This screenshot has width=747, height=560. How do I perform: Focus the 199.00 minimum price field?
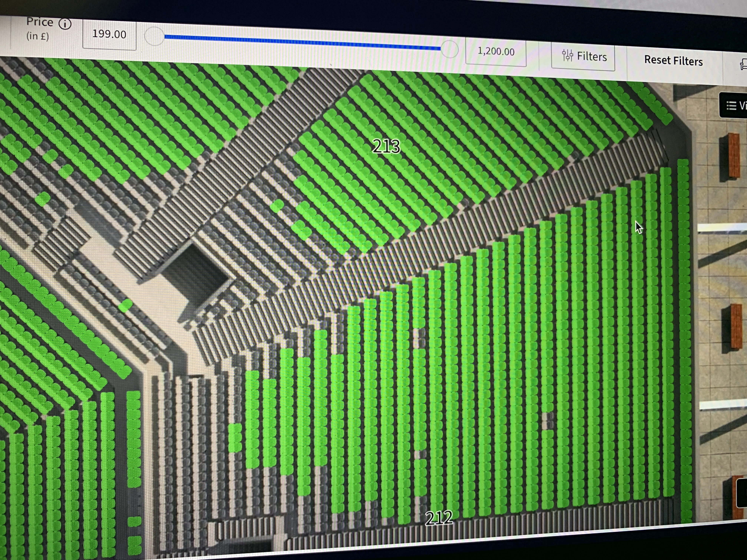[x=109, y=34]
